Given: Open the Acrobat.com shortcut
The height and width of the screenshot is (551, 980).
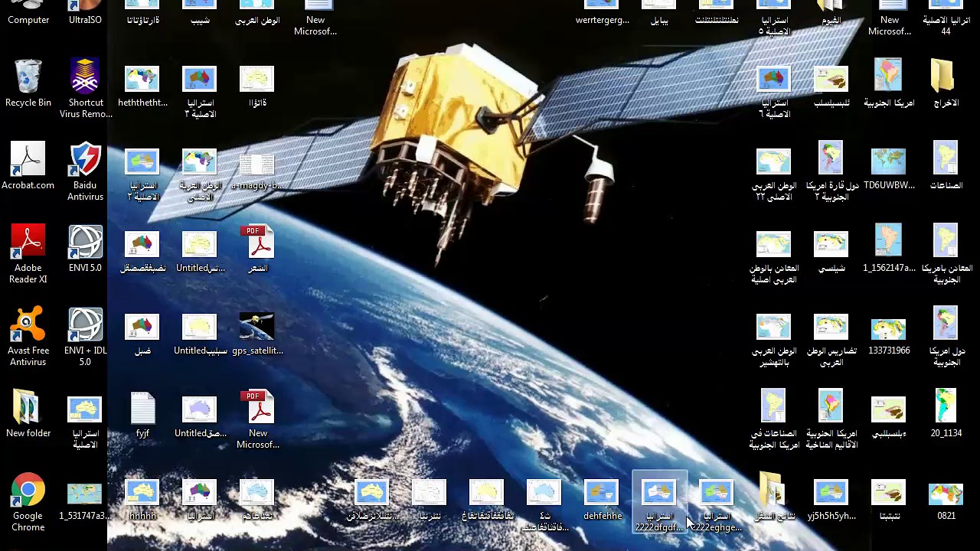Looking at the screenshot, I should coord(28,166).
